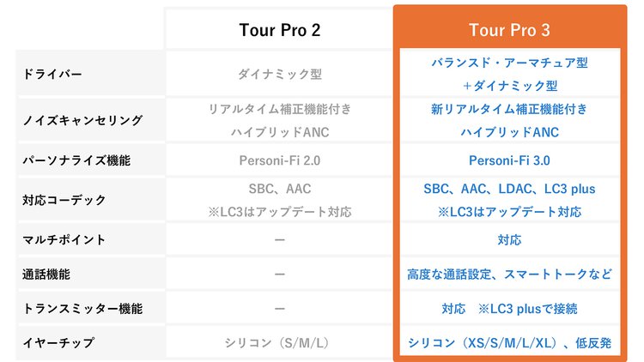Click the シリコン（S/M/L） ear tip cell

[x=280, y=343]
